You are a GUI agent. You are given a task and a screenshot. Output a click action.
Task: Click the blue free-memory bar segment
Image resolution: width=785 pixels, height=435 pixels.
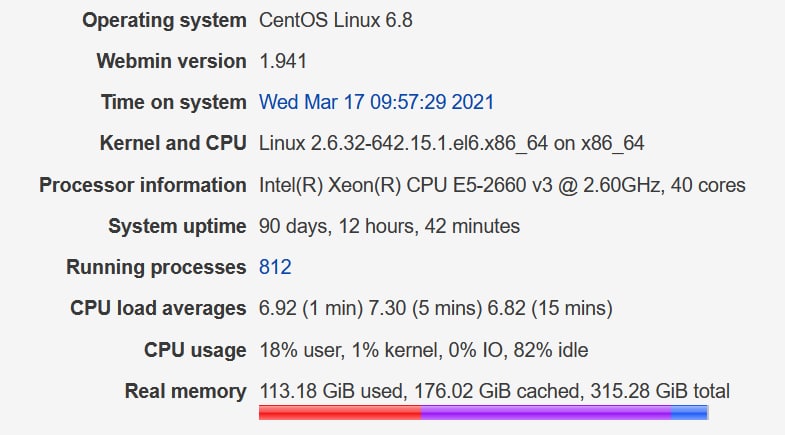point(689,412)
